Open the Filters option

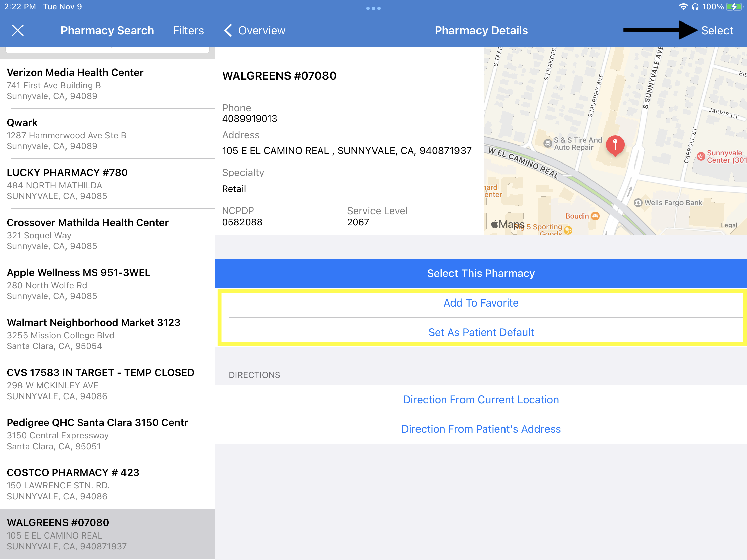click(188, 30)
